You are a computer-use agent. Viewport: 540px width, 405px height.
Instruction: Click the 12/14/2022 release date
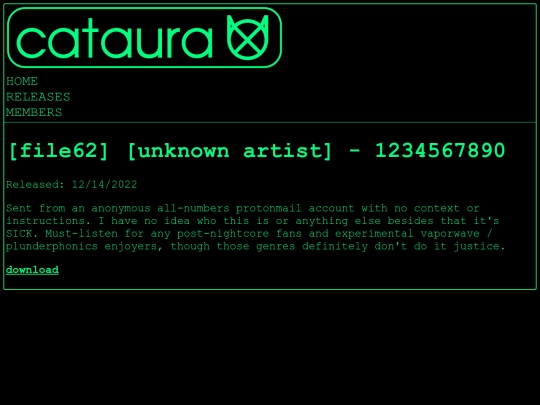(104, 185)
